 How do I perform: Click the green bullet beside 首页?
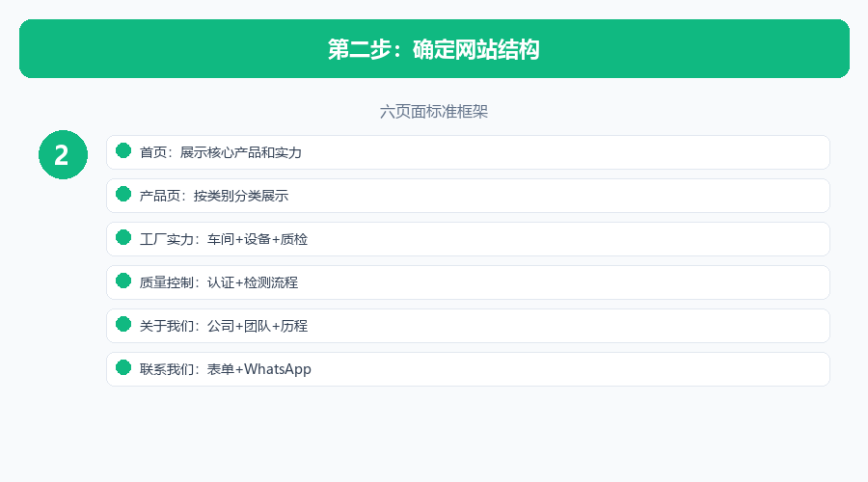[x=123, y=151]
